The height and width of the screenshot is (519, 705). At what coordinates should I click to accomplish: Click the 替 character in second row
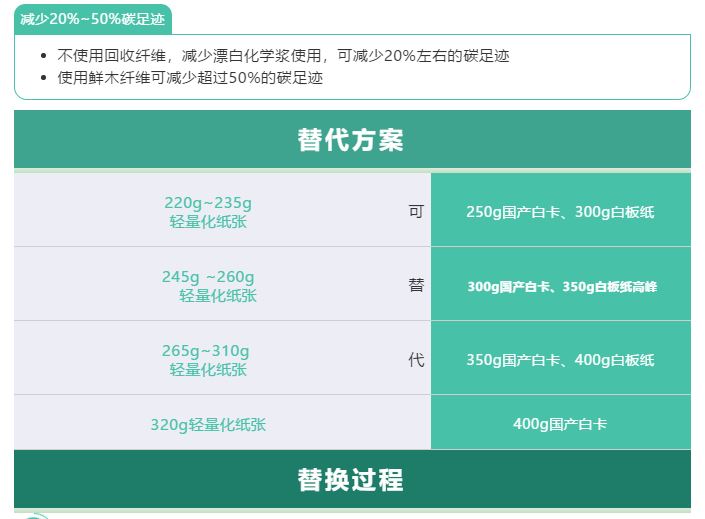(x=416, y=285)
